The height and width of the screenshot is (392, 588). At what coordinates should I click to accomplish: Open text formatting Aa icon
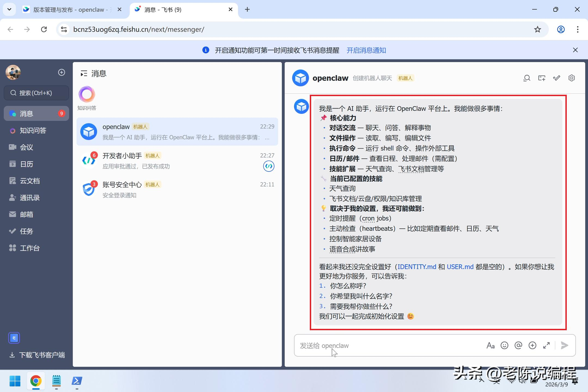490,345
